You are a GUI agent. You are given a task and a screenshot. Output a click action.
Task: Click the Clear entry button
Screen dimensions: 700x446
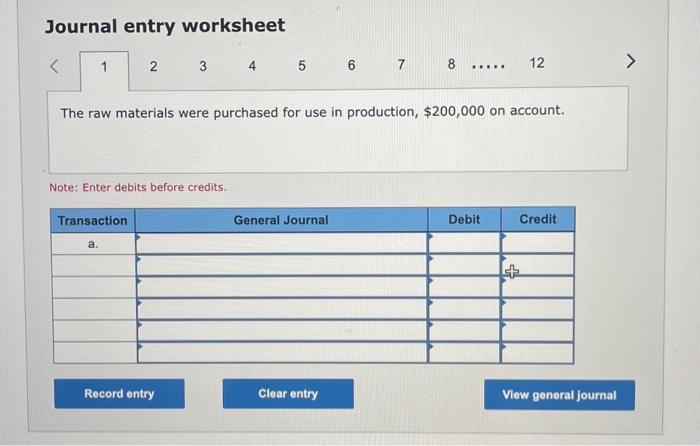[x=288, y=394]
